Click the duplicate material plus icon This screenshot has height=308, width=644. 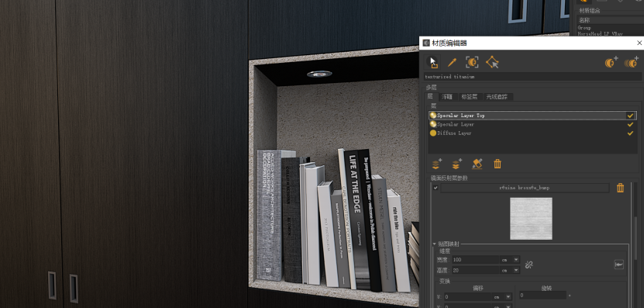pyautogui.click(x=631, y=62)
